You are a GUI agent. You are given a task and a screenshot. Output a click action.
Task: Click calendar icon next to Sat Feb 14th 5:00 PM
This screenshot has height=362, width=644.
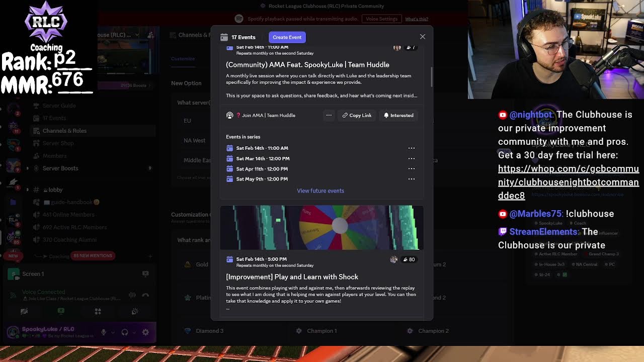(x=229, y=259)
